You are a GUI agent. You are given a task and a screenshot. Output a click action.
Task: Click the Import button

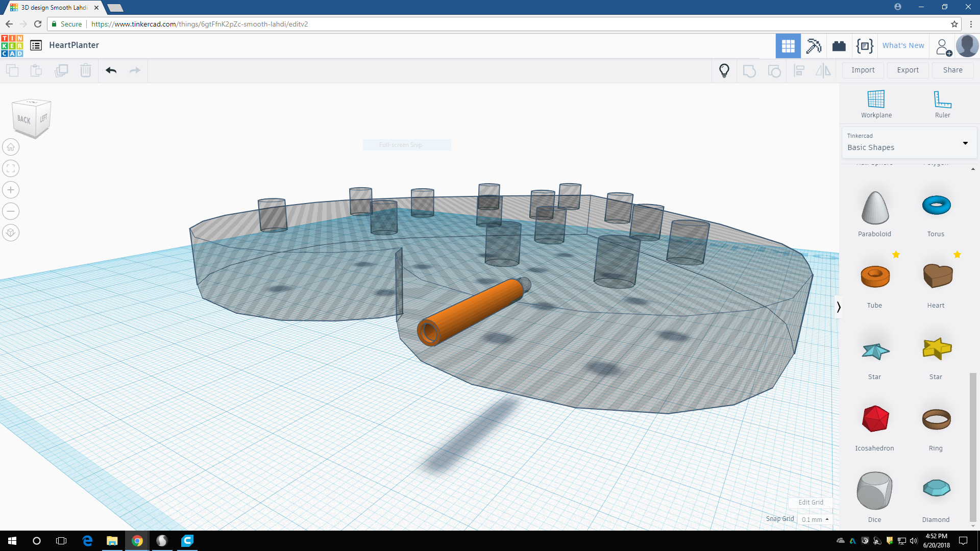coord(863,70)
